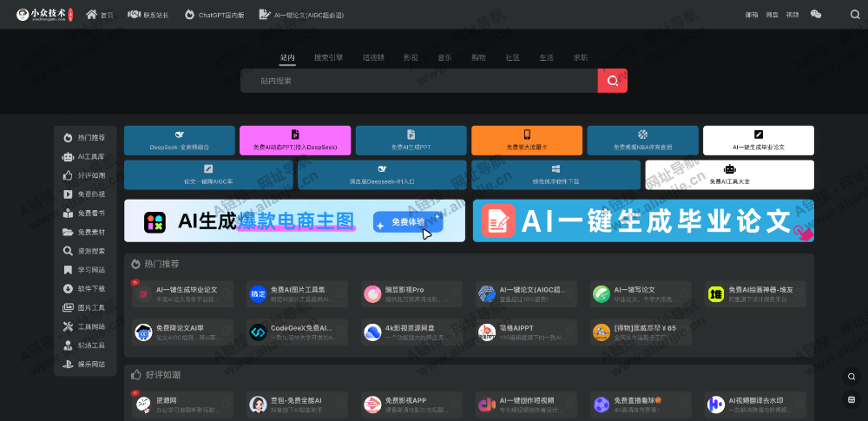Open 工具网站 wrench icon in sidebar
The height and width of the screenshot is (421, 868).
[68, 326]
